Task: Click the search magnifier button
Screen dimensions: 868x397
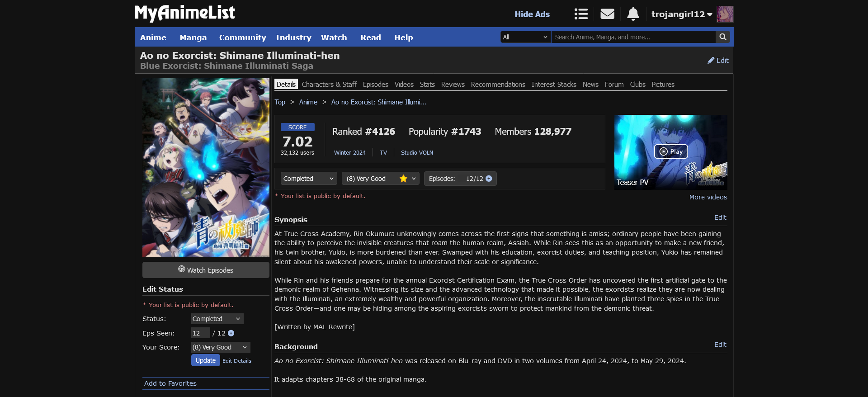Action: click(x=723, y=37)
